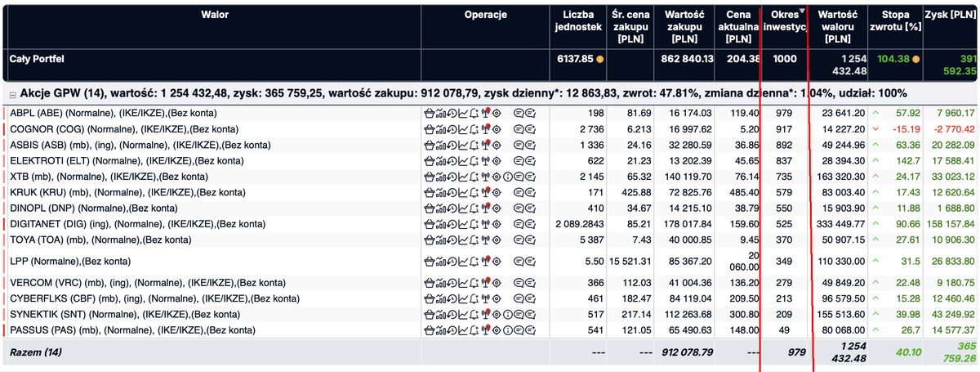The width and height of the screenshot is (980, 372).
Task: Click the info icon in SYNEKTIK row
Action: tap(507, 315)
